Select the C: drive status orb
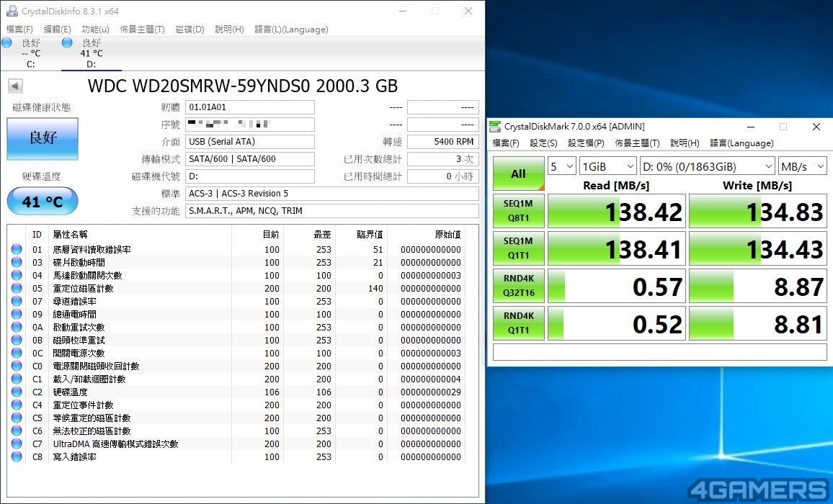This screenshot has width=833, height=504. click(x=7, y=43)
